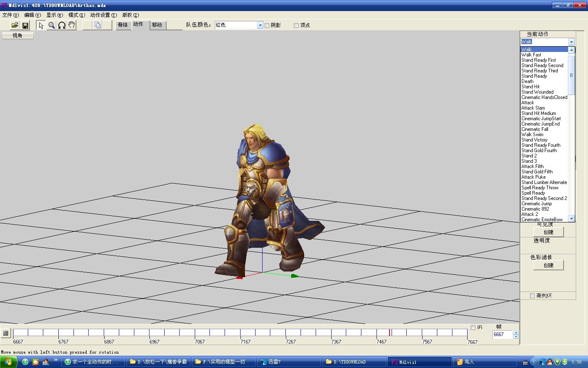Viewport: 588px width, 368px height.
Task: Expand the quick launch chevron
Action: (x=56, y=360)
